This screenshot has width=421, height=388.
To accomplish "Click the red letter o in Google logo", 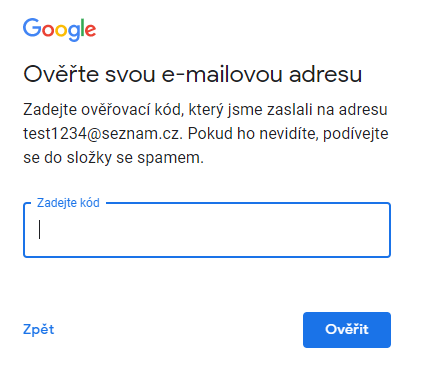I will pos(48,30).
